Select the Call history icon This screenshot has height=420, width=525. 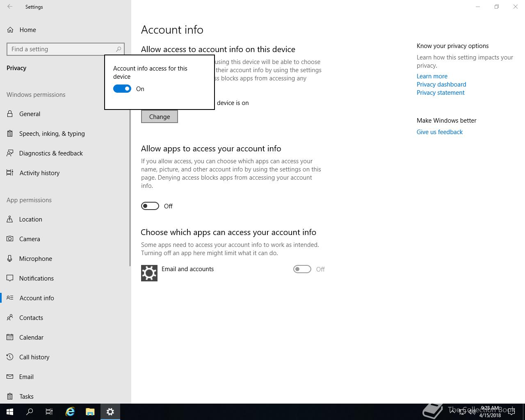click(x=10, y=357)
